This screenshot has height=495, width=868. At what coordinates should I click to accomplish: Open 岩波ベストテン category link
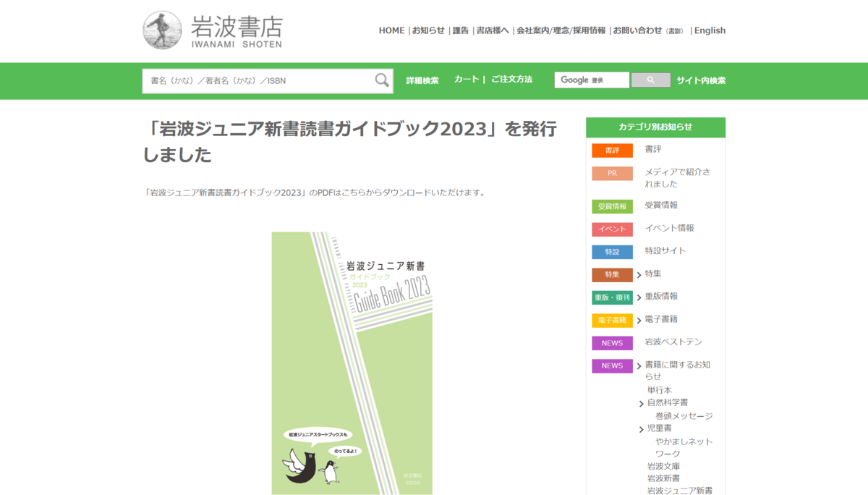pyautogui.click(x=673, y=342)
